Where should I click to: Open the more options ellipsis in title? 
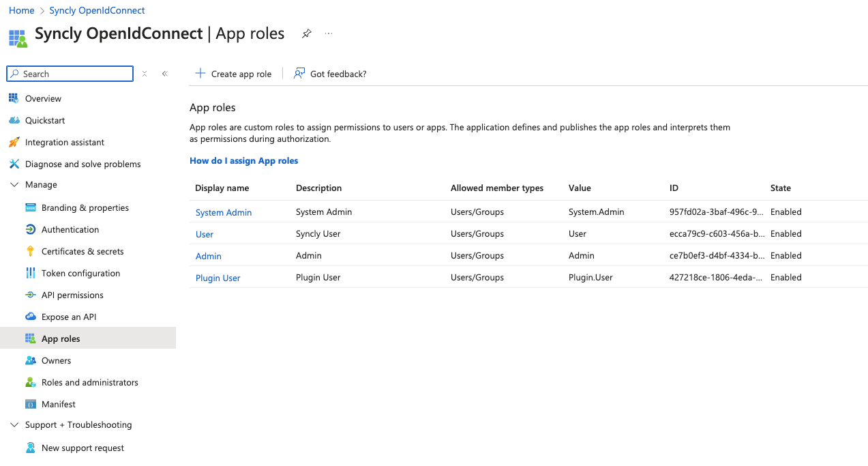coord(329,33)
